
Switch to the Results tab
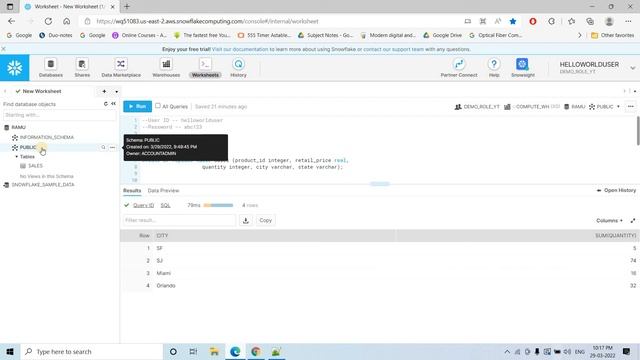point(132,191)
